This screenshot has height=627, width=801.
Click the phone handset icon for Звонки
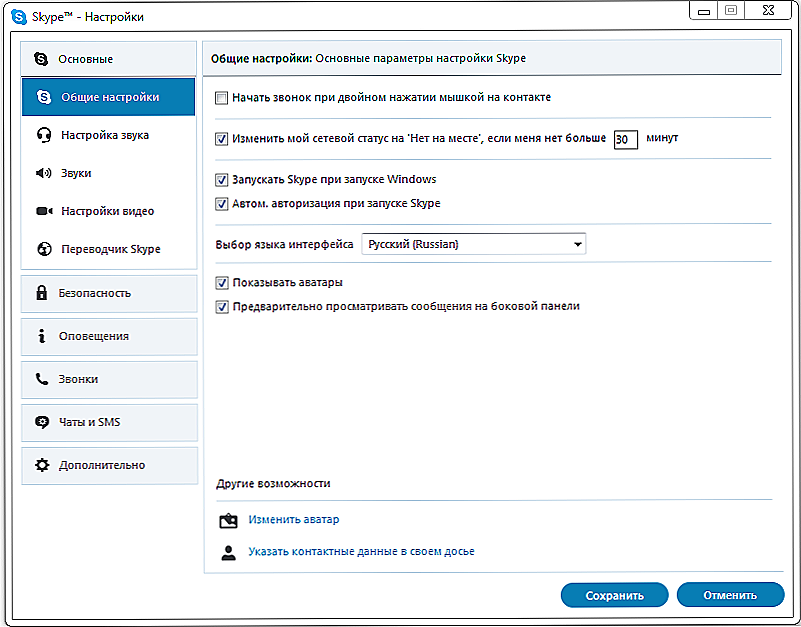point(41,379)
